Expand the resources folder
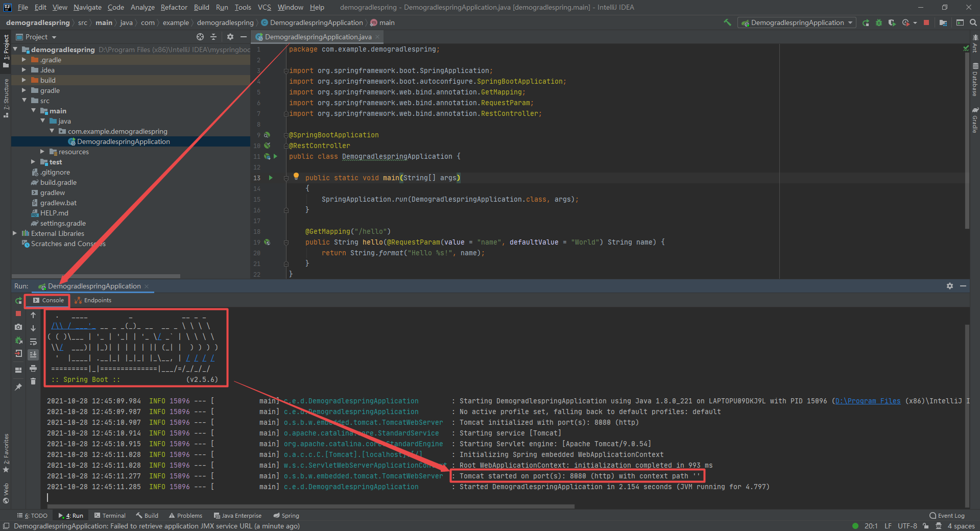This screenshot has width=980, height=531. 42,152
